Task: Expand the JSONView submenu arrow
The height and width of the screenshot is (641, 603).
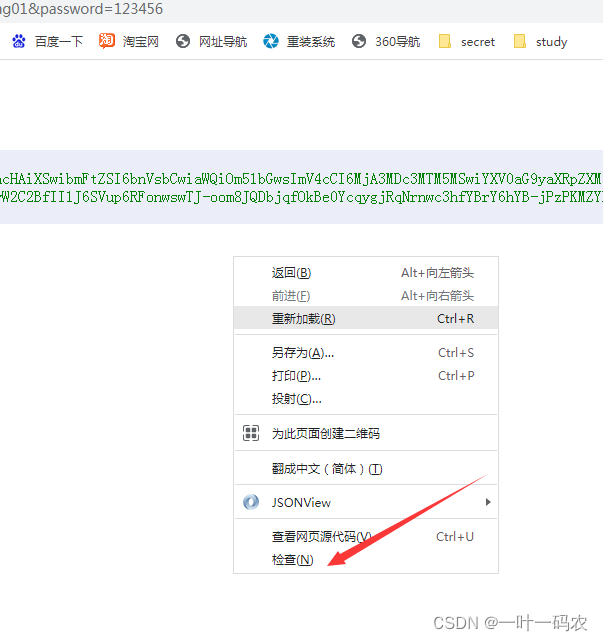Action: coord(488,502)
